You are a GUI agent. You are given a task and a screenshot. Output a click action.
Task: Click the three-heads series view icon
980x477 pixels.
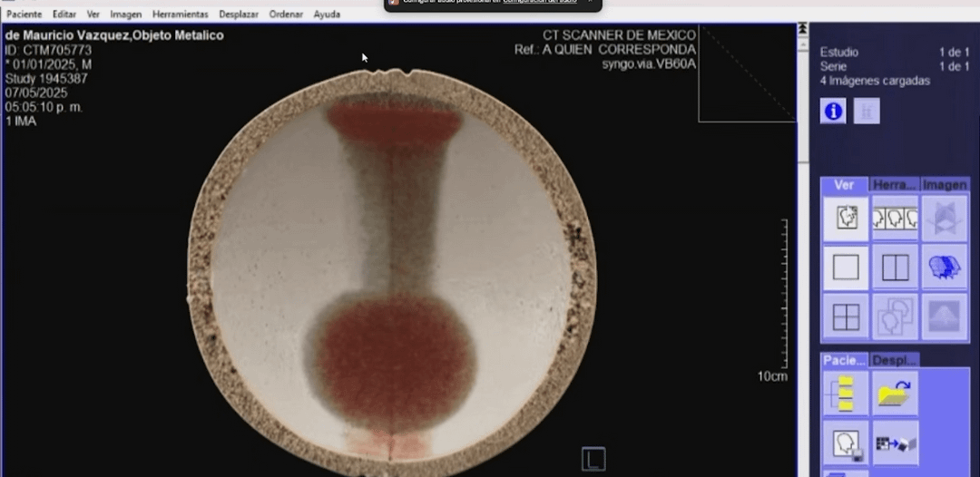895,219
